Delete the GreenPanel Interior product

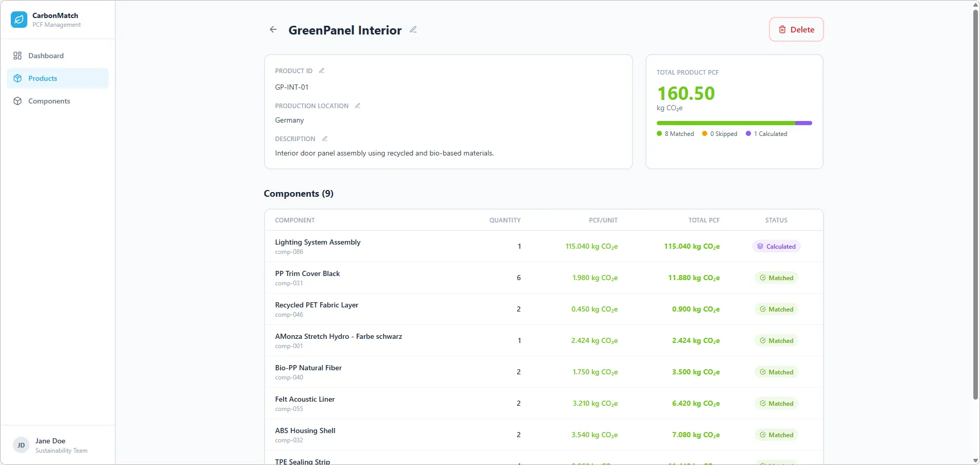[796, 29]
